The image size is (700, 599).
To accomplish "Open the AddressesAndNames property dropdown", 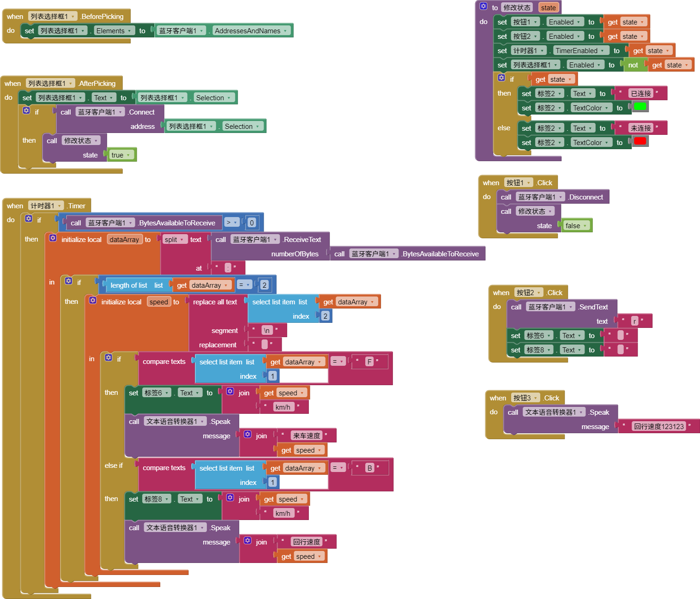I will coord(285,31).
